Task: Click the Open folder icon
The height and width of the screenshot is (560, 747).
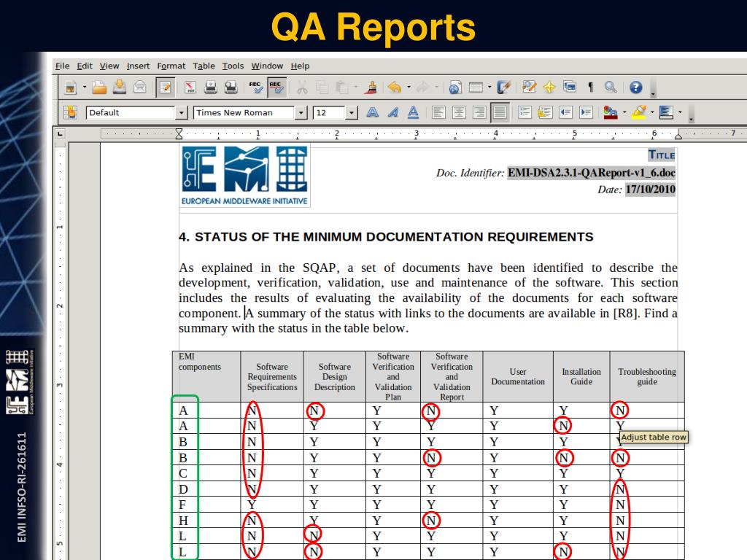Action: coord(99,87)
